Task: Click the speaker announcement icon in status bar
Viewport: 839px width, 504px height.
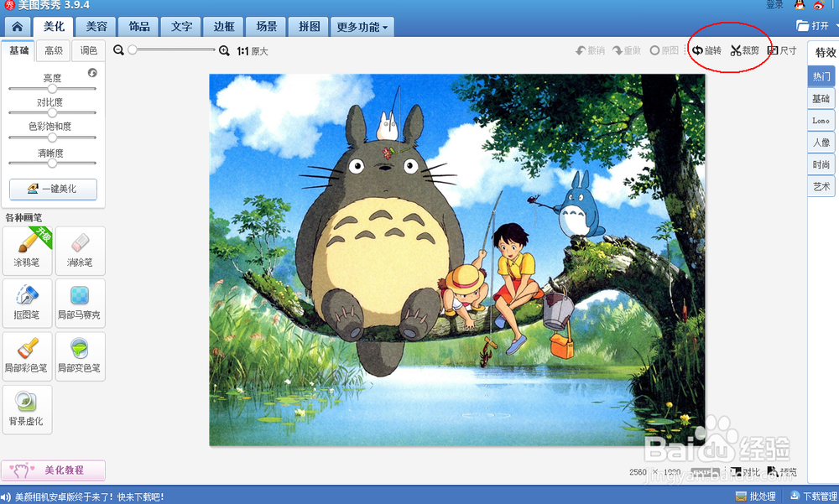Action: click(5, 497)
